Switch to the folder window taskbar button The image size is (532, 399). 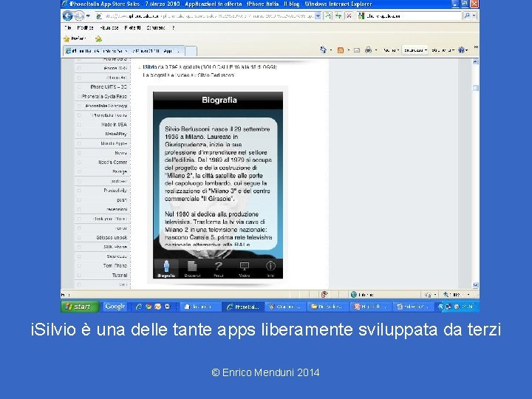[x=328, y=307]
